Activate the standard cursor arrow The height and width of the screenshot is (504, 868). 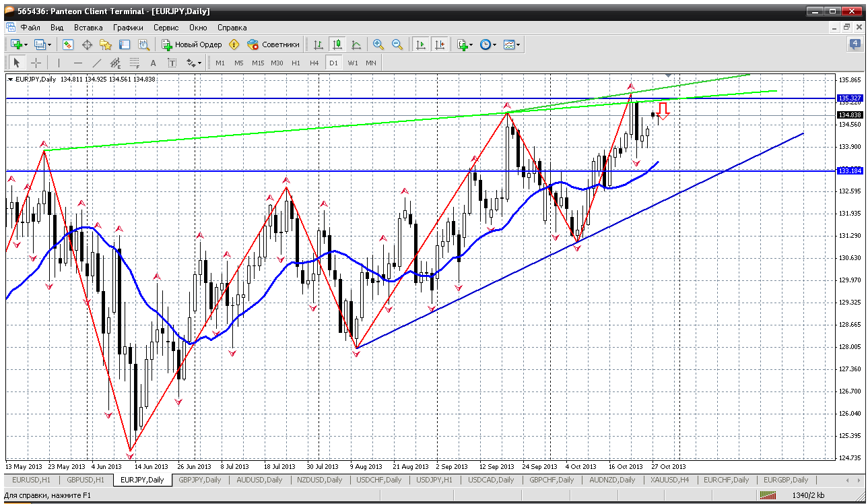[17, 63]
